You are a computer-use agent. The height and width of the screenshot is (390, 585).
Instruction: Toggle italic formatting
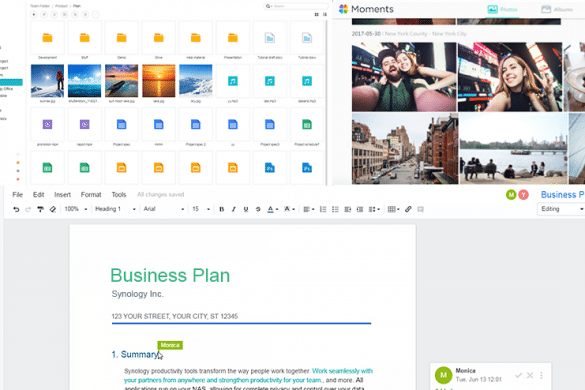[x=234, y=209]
